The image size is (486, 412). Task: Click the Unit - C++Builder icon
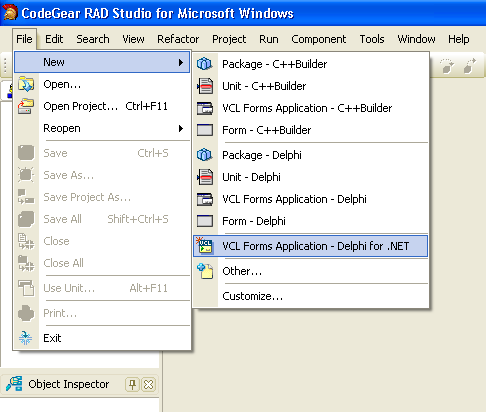click(x=205, y=86)
